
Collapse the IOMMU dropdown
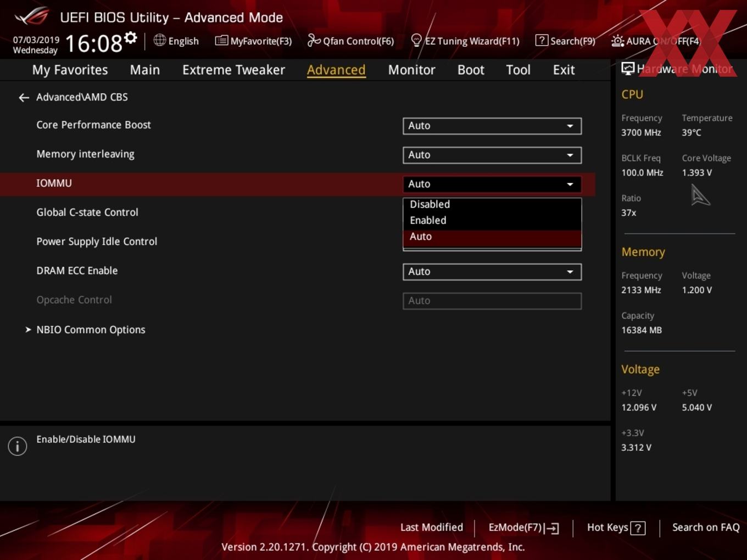[x=492, y=184]
